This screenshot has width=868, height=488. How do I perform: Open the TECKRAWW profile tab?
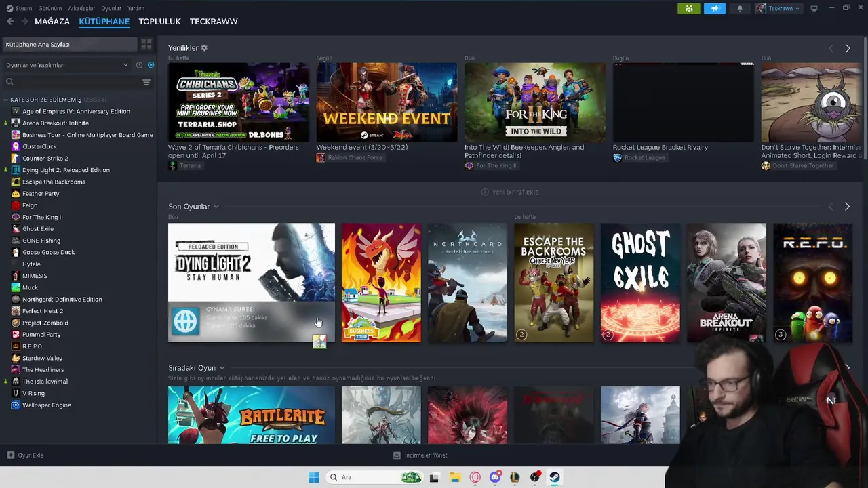click(x=214, y=22)
